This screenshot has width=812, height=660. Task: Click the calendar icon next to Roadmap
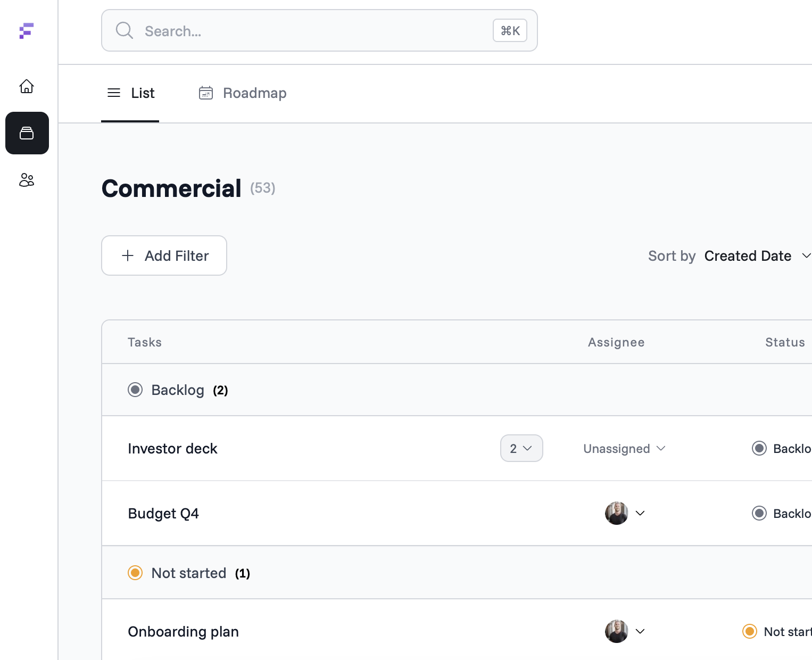tap(206, 93)
